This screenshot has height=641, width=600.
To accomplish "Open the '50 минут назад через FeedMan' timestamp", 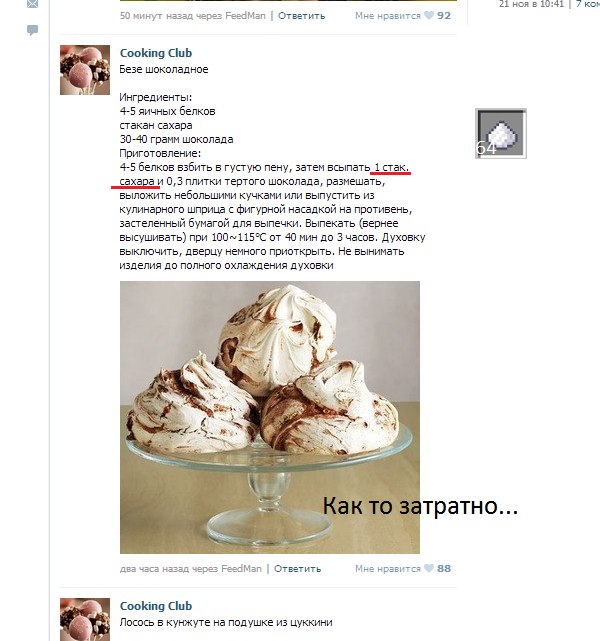I will pos(193,16).
